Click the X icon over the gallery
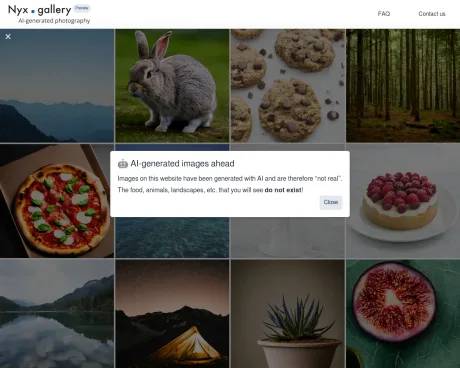Viewport: 460px width, 368px height. (8, 36)
